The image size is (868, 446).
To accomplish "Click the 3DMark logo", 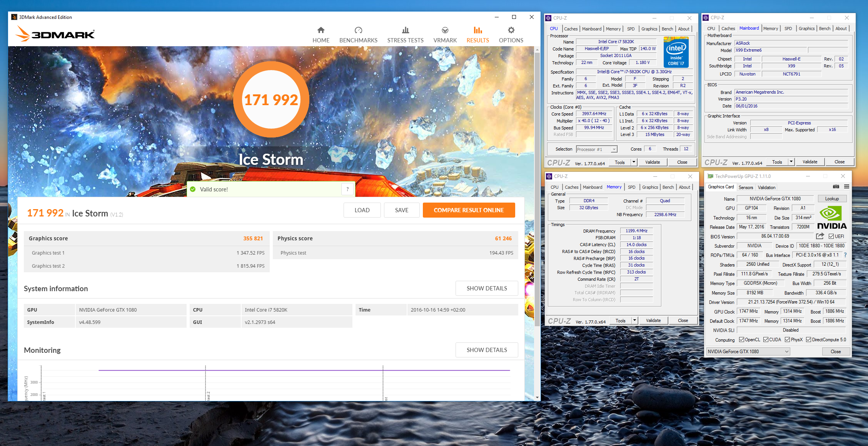I will click(x=55, y=34).
